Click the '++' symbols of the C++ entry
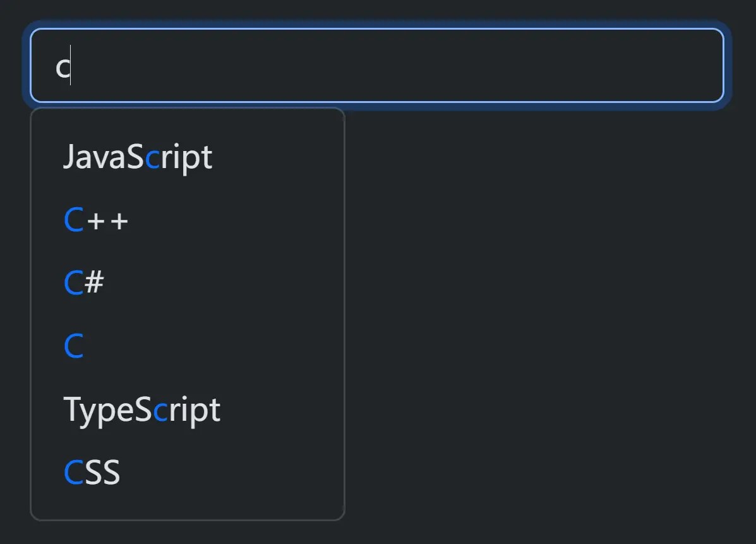This screenshot has width=756, height=544. [x=107, y=221]
